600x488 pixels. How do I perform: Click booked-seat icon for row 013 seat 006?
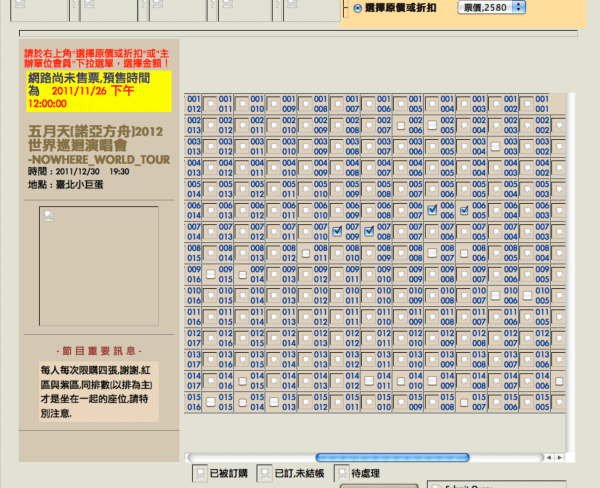pos(527,359)
